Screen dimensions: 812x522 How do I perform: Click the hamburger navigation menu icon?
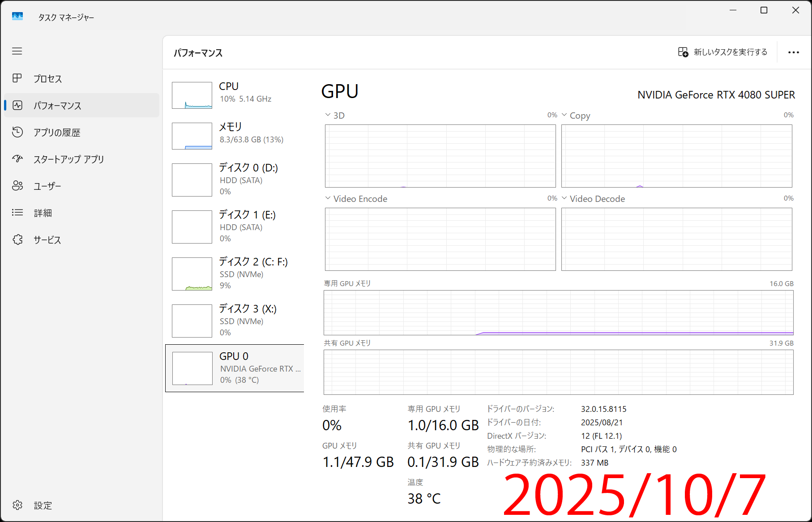click(17, 51)
